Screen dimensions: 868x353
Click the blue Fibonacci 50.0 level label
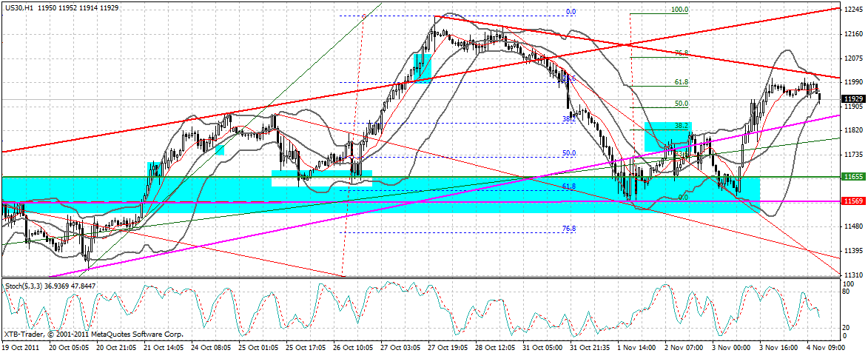569,153
